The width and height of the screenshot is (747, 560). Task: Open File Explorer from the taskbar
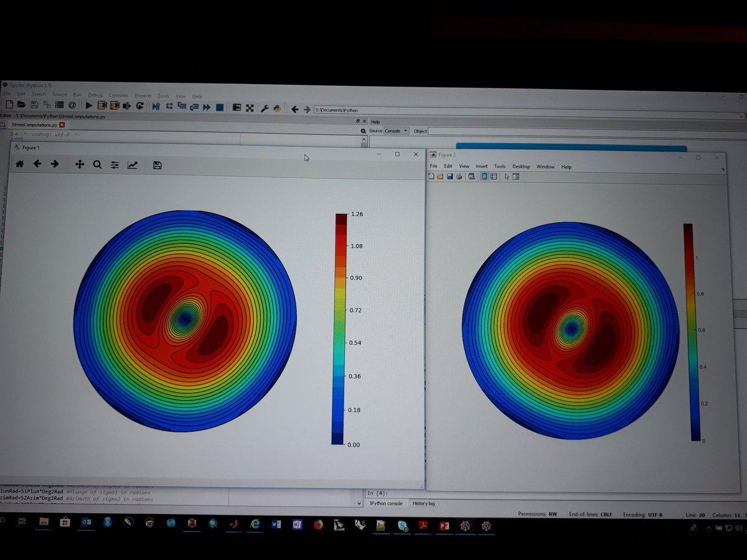click(44, 522)
